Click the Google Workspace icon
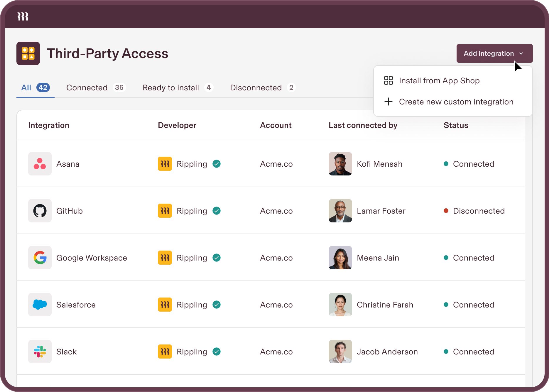This screenshot has height=392, width=554. pyautogui.click(x=40, y=258)
